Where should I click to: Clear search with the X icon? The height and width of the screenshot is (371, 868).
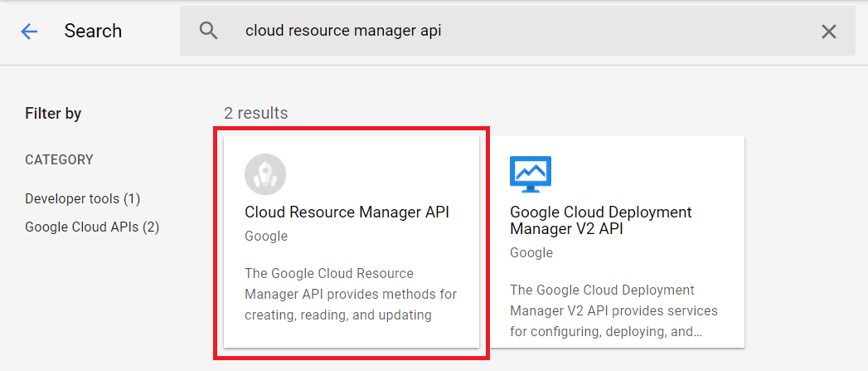pos(828,32)
